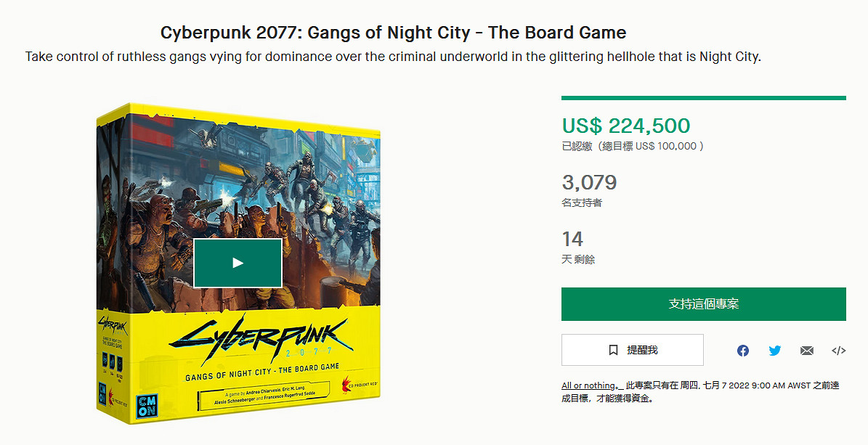The height and width of the screenshot is (445, 868).
Task: Click the project tagline below the title
Action: (393, 57)
